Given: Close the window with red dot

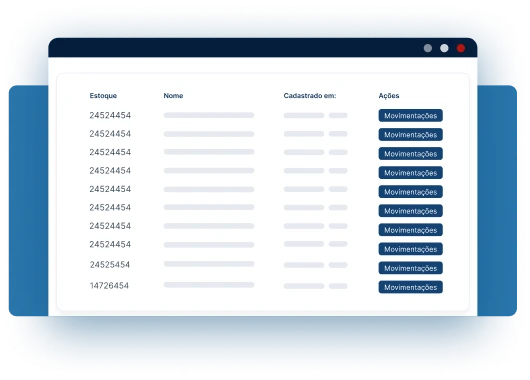Looking at the screenshot, I should click(461, 48).
